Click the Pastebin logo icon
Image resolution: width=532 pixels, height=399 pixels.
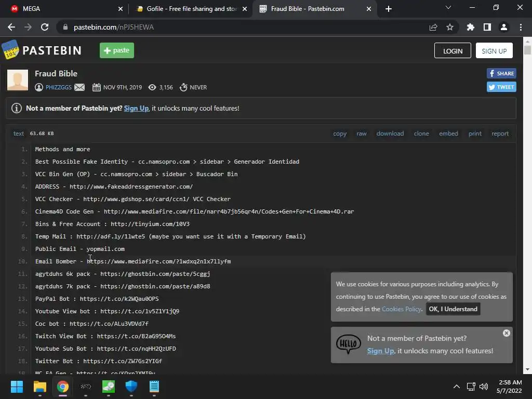click(x=10, y=50)
